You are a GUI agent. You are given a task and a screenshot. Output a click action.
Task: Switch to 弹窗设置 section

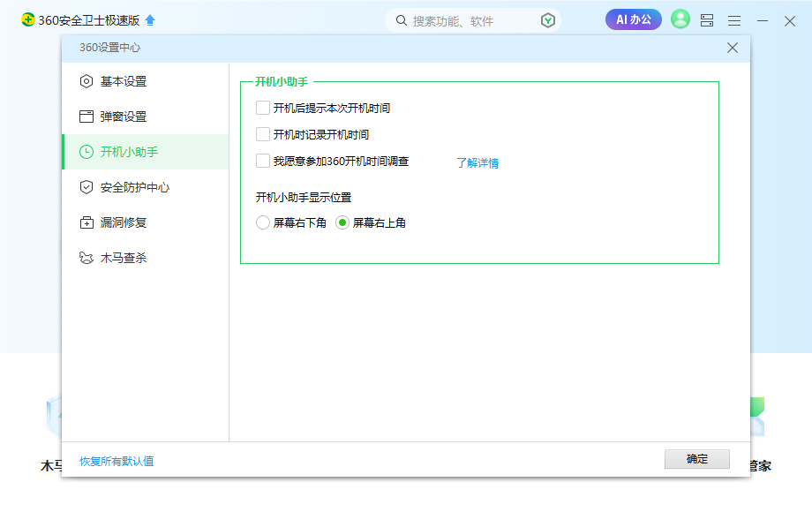pyautogui.click(x=123, y=117)
